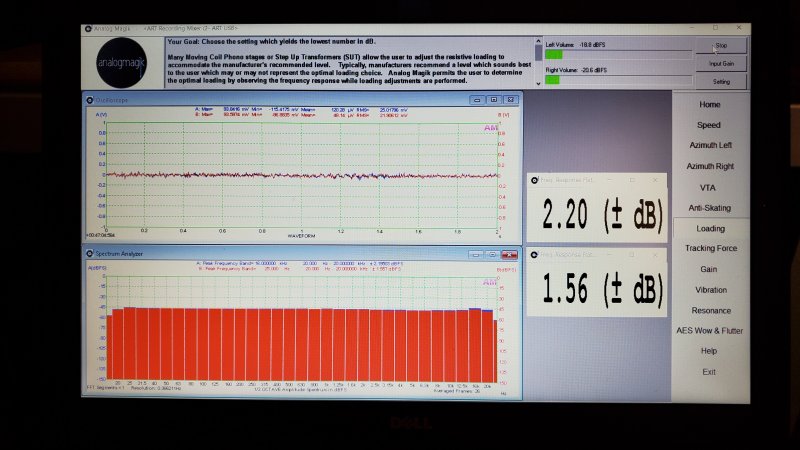
Task: Select Azimuth Left test
Action: pyautogui.click(x=710, y=145)
